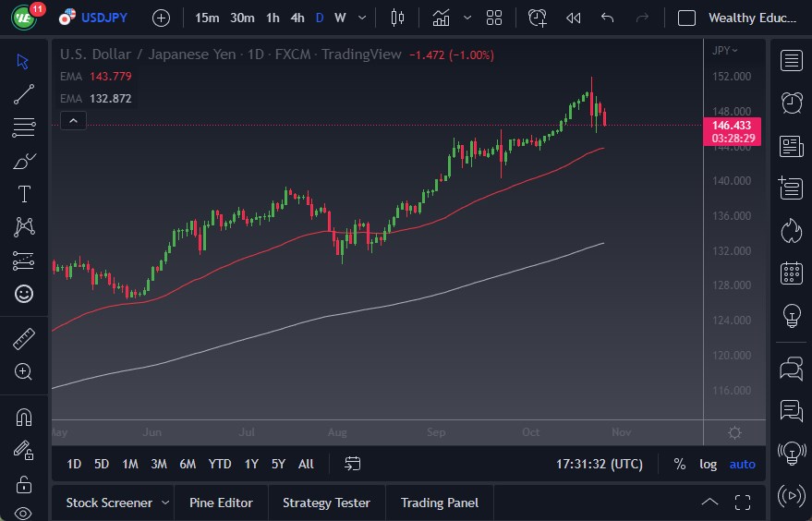Select the ruler measure tool

24,339
